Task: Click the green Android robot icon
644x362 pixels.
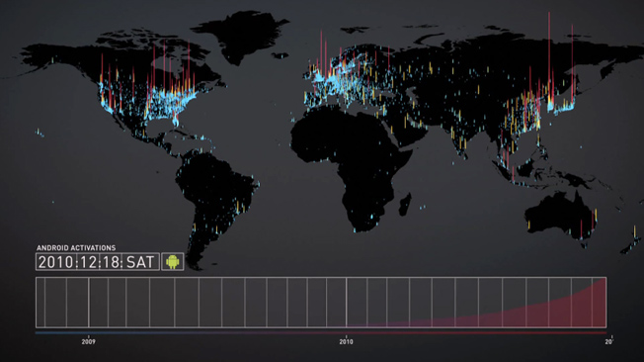Action: click(173, 262)
